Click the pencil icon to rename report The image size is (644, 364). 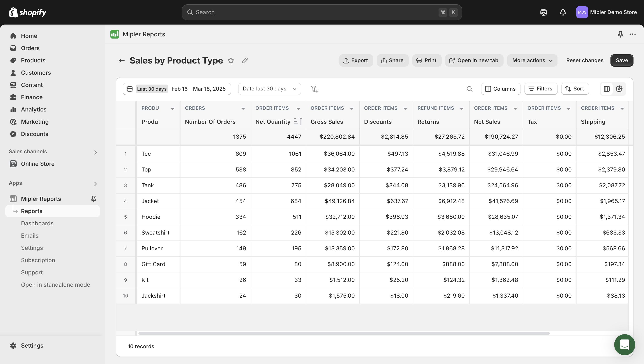pos(245,60)
